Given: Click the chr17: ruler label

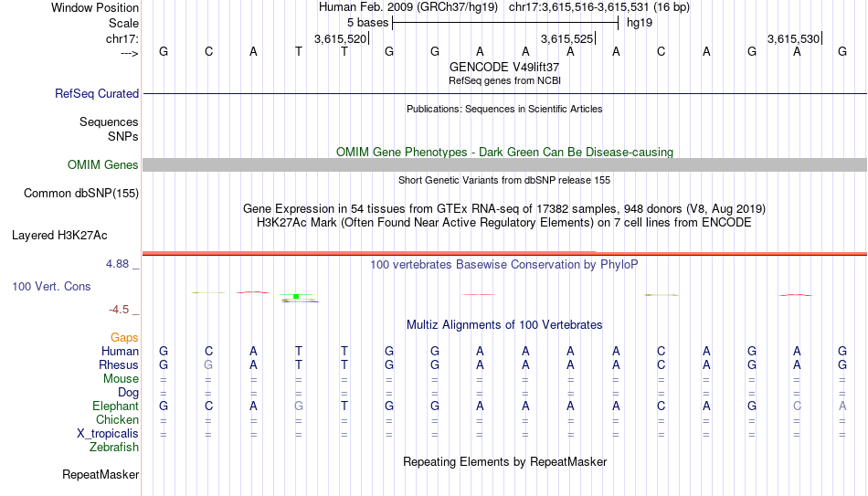Looking at the screenshot, I should click(122, 38).
